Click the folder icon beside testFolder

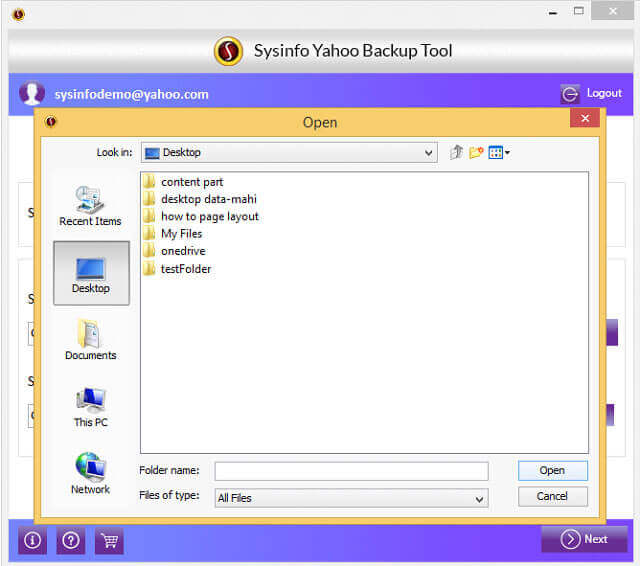[x=149, y=268]
